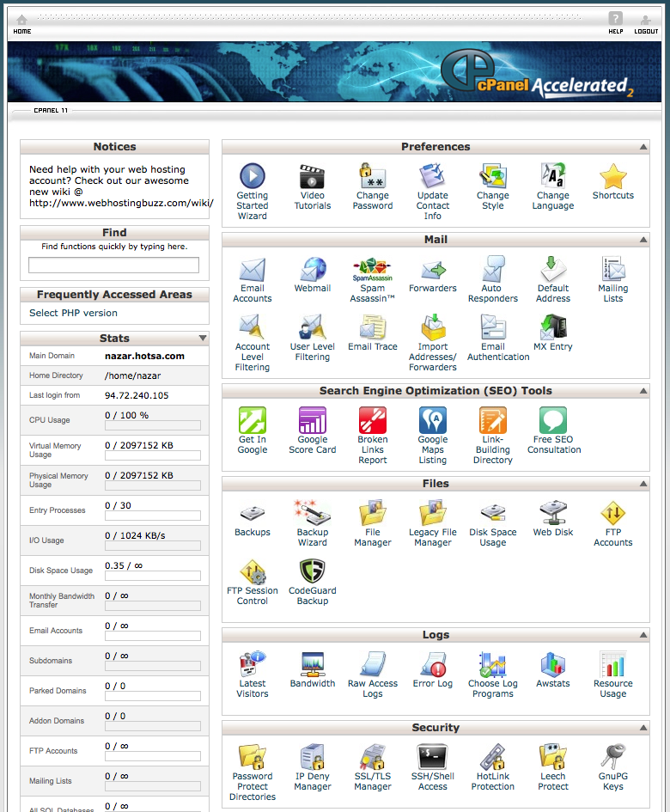The image size is (670, 812).
Task: Open Resource Usage
Action: (613, 664)
